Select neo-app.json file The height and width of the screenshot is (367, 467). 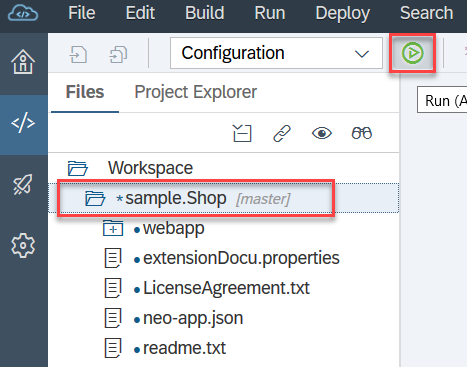pos(193,318)
